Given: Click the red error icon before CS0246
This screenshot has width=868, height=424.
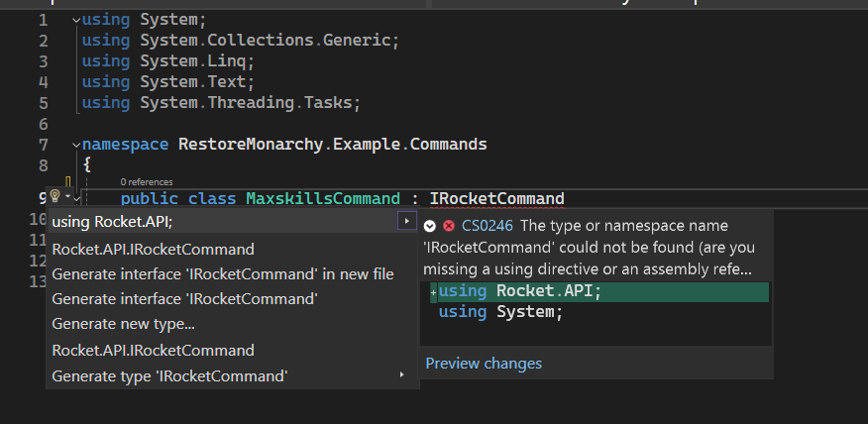Looking at the screenshot, I should click(x=449, y=226).
